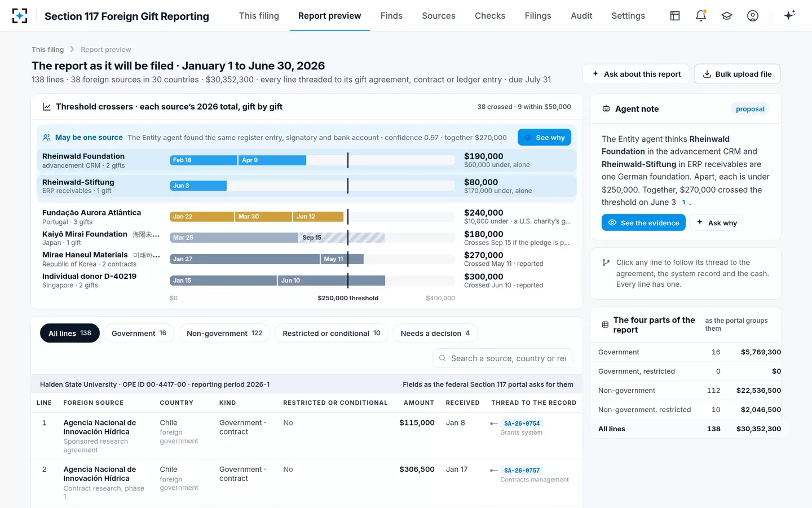This screenshot has width=812, height=508.
Task: Open the Sources tab
Action: point(439,16)
